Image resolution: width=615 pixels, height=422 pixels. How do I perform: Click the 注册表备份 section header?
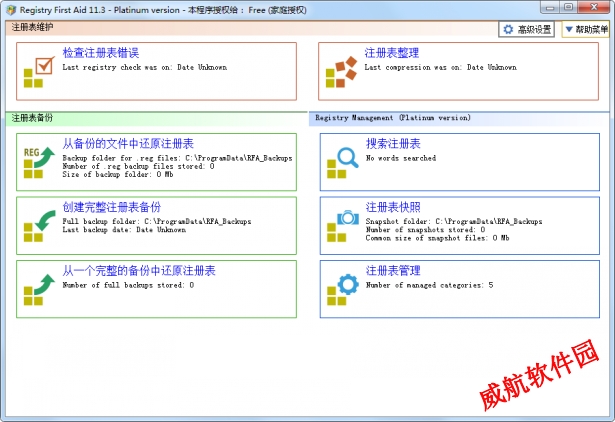[x=32, y=118]
